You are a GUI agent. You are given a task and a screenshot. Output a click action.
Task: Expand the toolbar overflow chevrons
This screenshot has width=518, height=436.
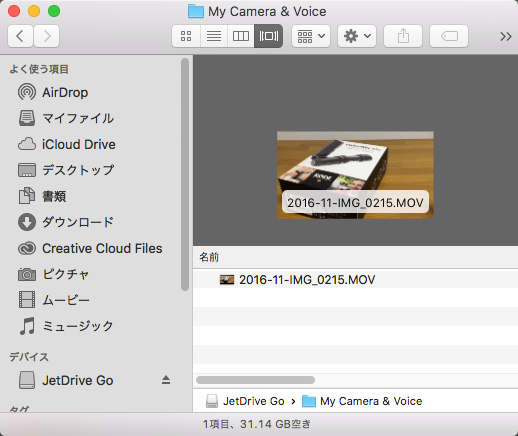506,36
